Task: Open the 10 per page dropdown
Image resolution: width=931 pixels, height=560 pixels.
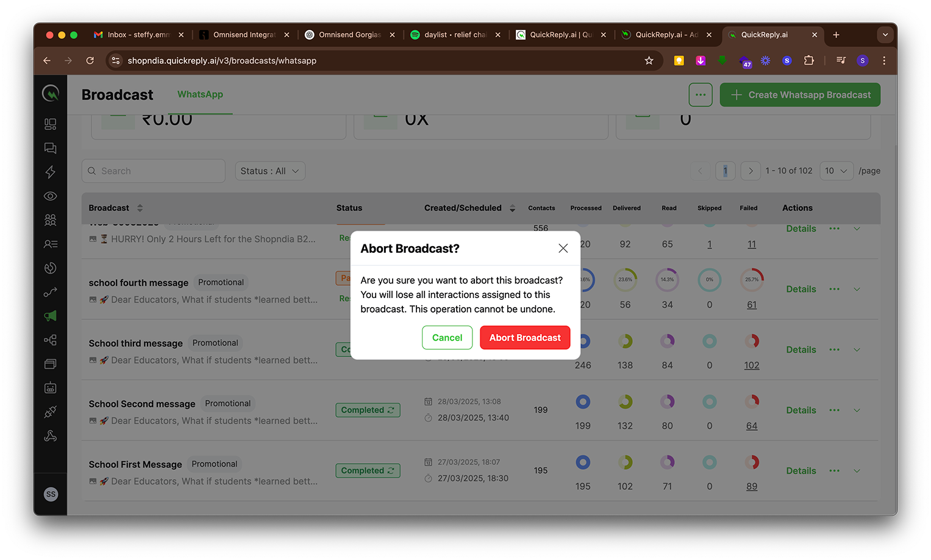Action: pos(836,171)
